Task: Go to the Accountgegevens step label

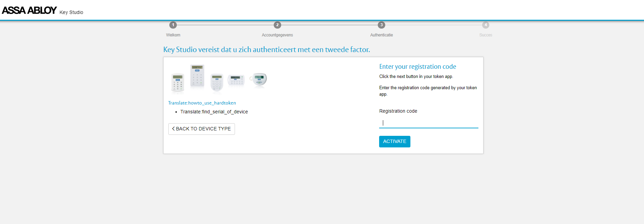Action: [x=277, y=35]
